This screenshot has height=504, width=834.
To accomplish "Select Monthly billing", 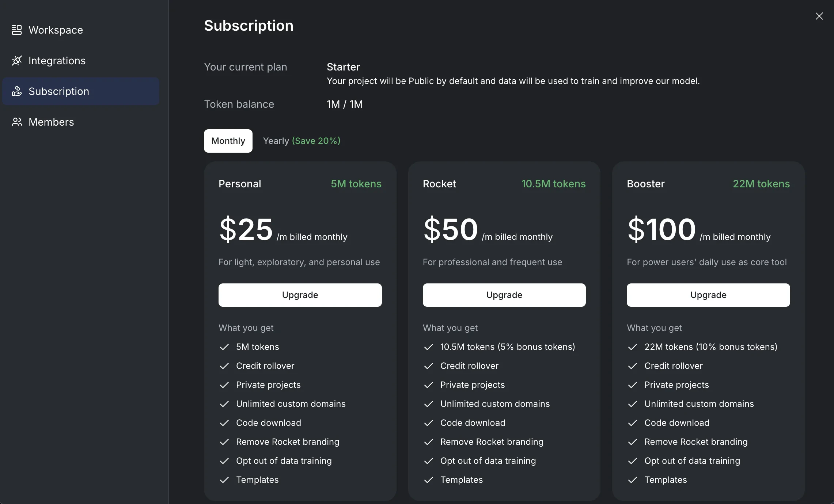I will coord(228,141).
